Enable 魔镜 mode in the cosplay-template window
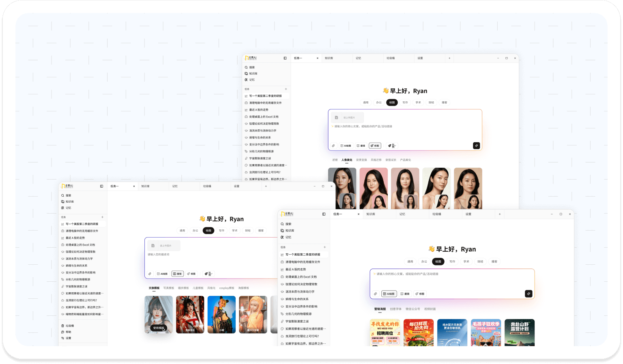The image size is (623, 364). (x=177, y=274)
